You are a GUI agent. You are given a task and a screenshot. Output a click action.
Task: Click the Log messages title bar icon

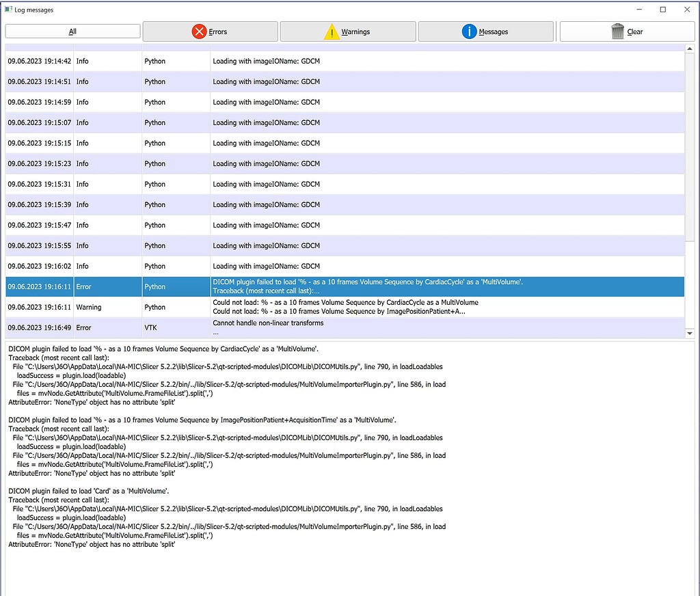8,10
